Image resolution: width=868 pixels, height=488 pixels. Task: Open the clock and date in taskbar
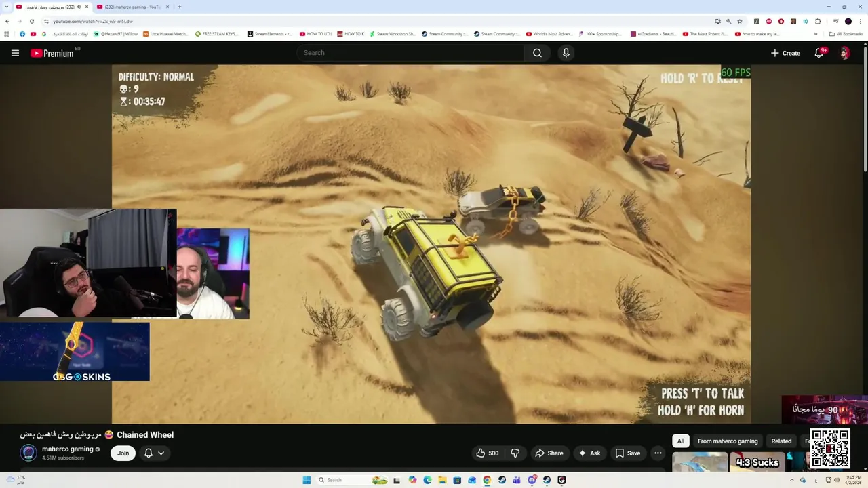tap(854, 480)
